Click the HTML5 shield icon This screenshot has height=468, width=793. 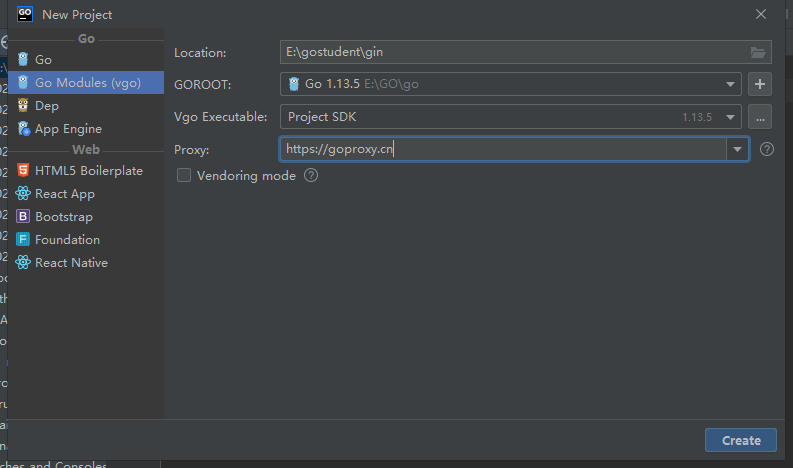23,170
